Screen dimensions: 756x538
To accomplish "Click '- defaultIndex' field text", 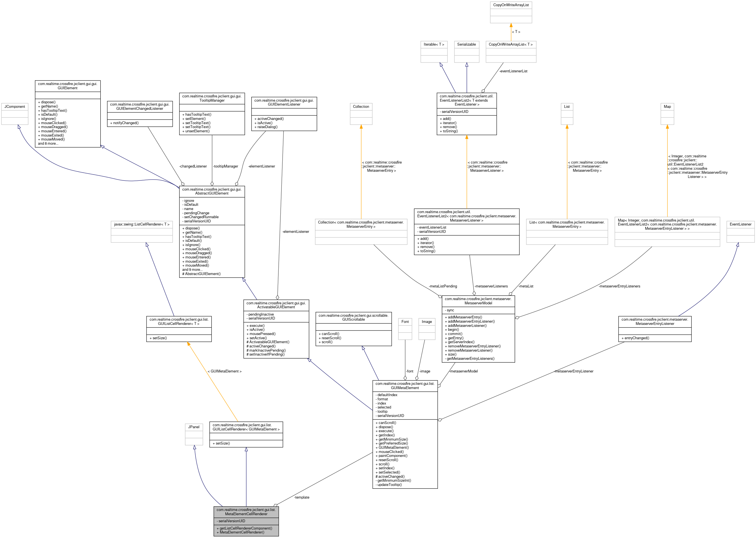I will tap(386, 395).
